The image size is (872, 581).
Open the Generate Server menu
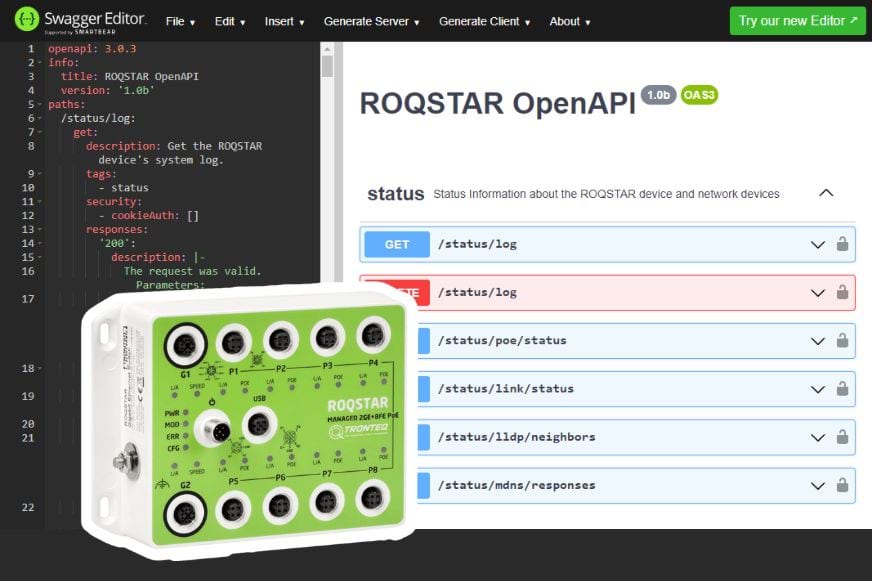[368, 20]
